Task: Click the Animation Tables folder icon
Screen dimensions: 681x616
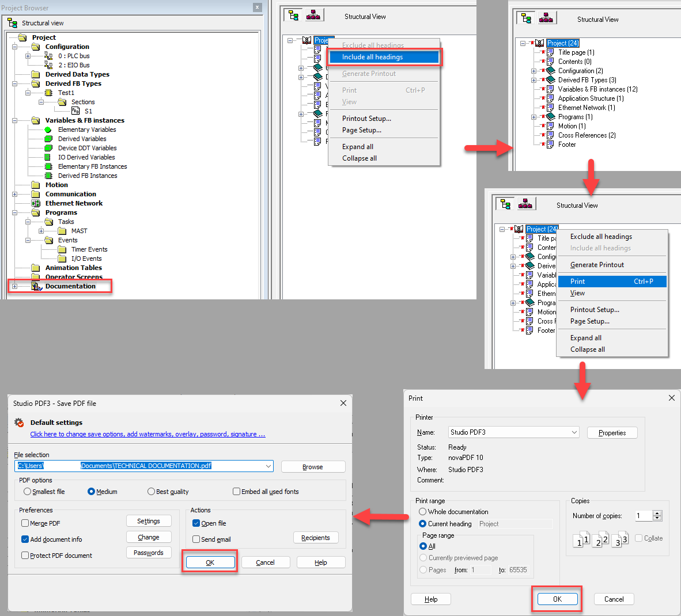Action: pyautogui.click(x=36, y=268)
